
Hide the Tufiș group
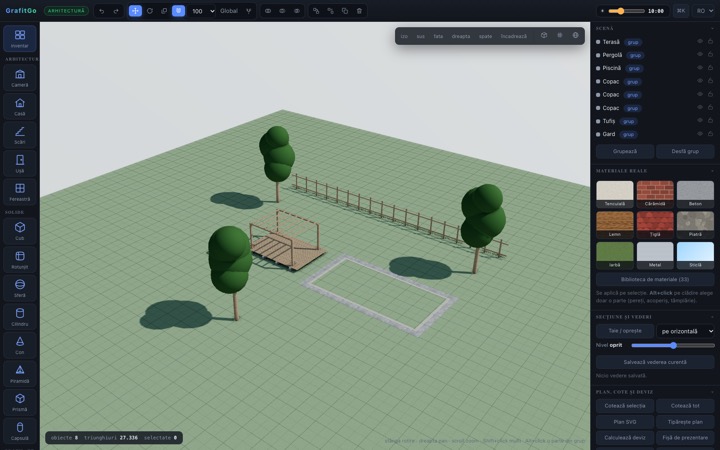click(x=700, y=121)
